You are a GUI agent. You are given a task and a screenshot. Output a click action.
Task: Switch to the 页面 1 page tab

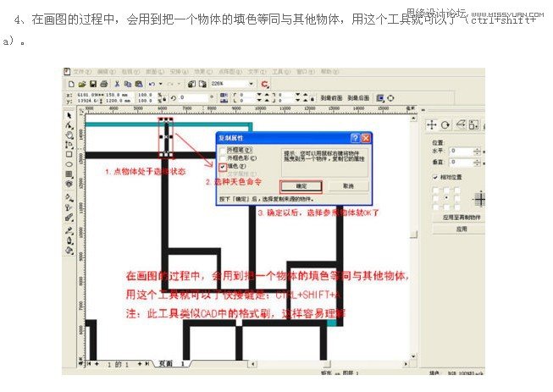(172, 363)
